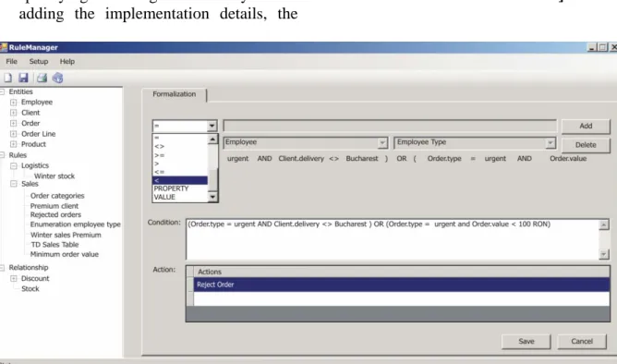Click the globe toolbar icon
Image resolution: width=617 pixels, height=364 pixels.
tap(58, 78)
